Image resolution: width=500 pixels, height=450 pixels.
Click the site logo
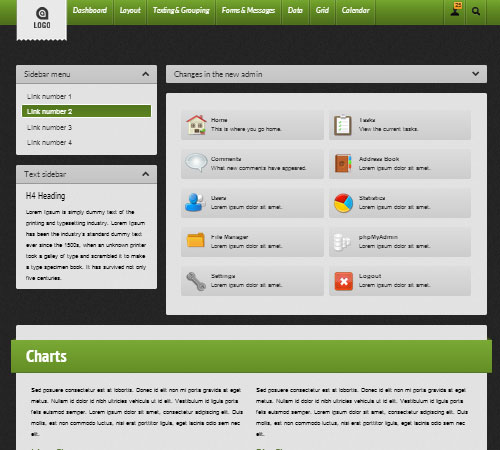click(x=42, y=18)
